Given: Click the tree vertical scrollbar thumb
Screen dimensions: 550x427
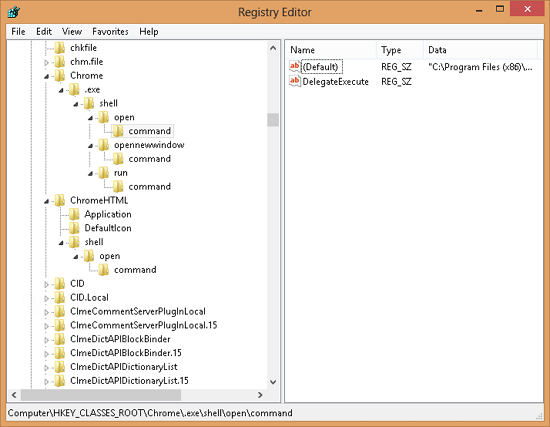Looking at the screenshot, I should 273,120.
